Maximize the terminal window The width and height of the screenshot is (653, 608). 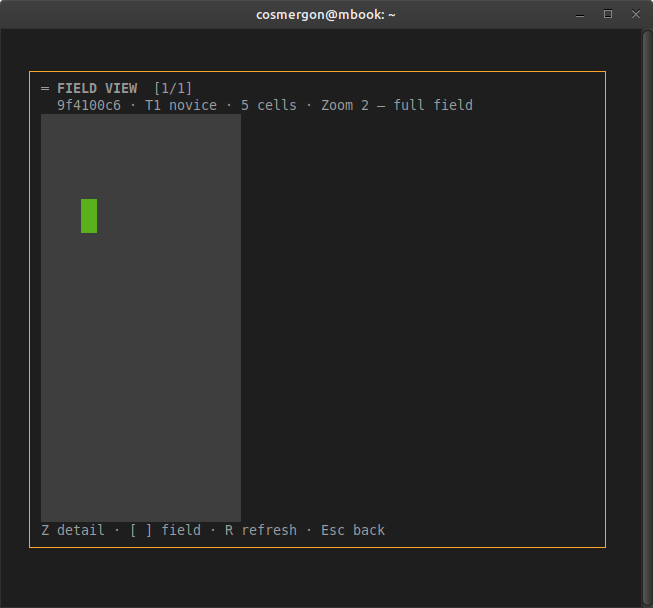pos(608,14)
